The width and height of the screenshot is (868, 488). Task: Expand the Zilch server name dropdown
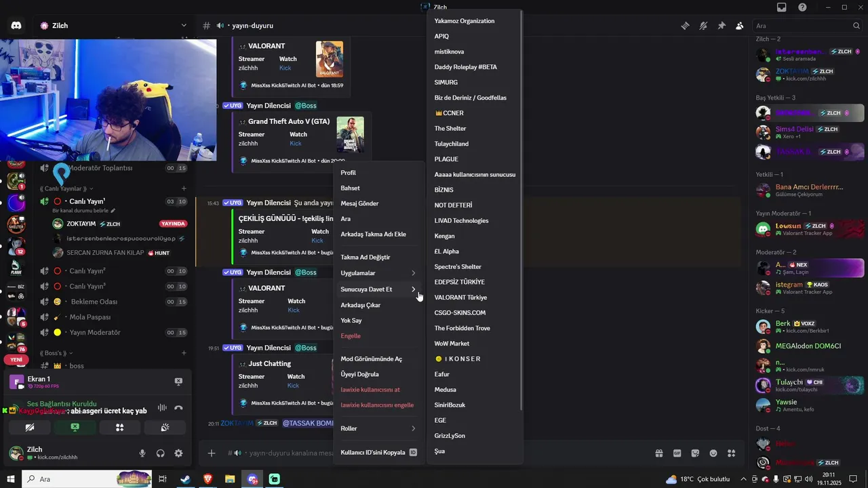[x=184, y=26]
